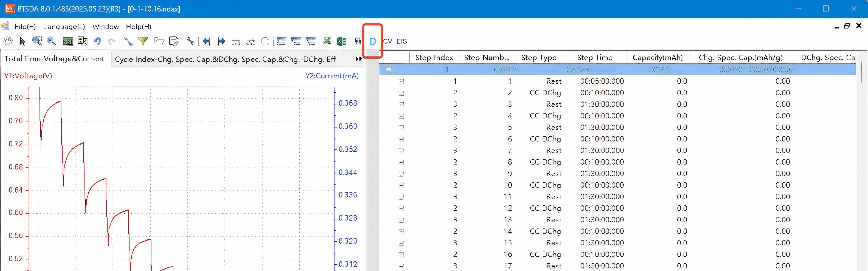Open the Help(H) menu

pos(139,26)
